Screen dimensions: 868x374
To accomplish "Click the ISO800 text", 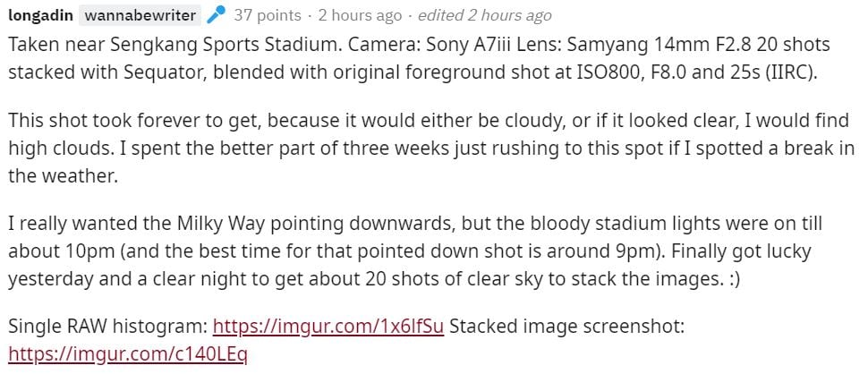I will pyautogui.click(x=597, y=72).
